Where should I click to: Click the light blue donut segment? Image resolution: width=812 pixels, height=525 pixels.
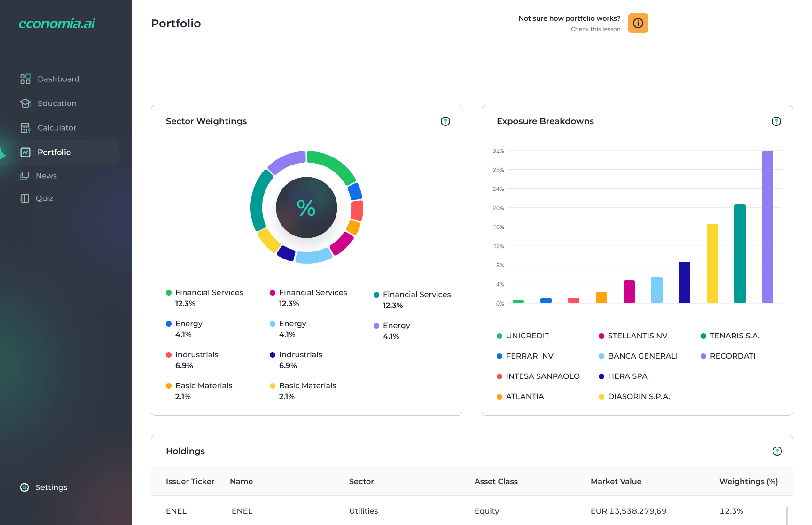click(314, 256)
